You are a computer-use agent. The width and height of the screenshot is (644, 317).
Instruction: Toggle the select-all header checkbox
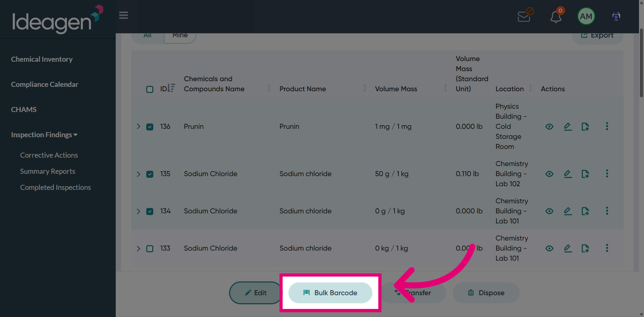(x=150, y=89)
